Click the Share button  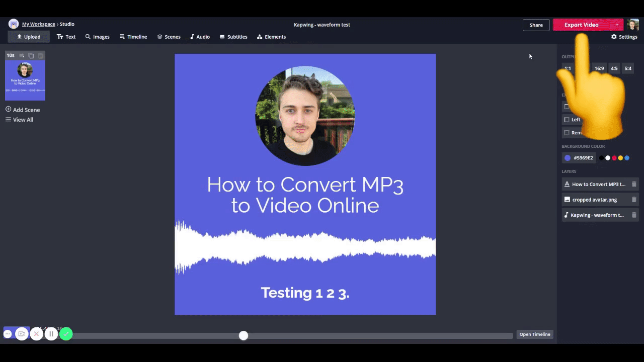tap(536, 25)
